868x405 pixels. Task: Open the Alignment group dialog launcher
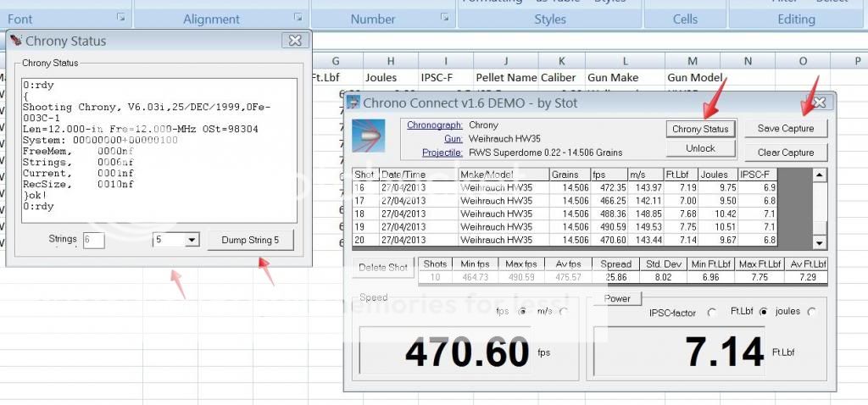coord(298,17)
